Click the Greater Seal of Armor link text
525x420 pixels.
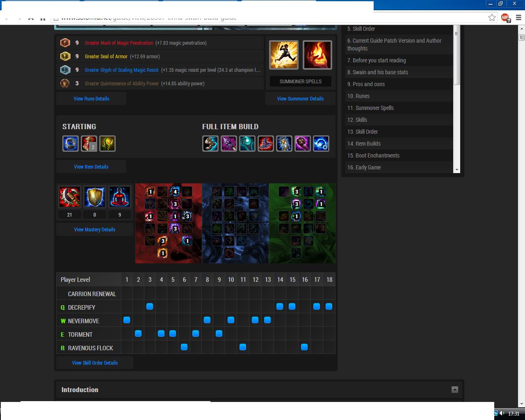106,56
